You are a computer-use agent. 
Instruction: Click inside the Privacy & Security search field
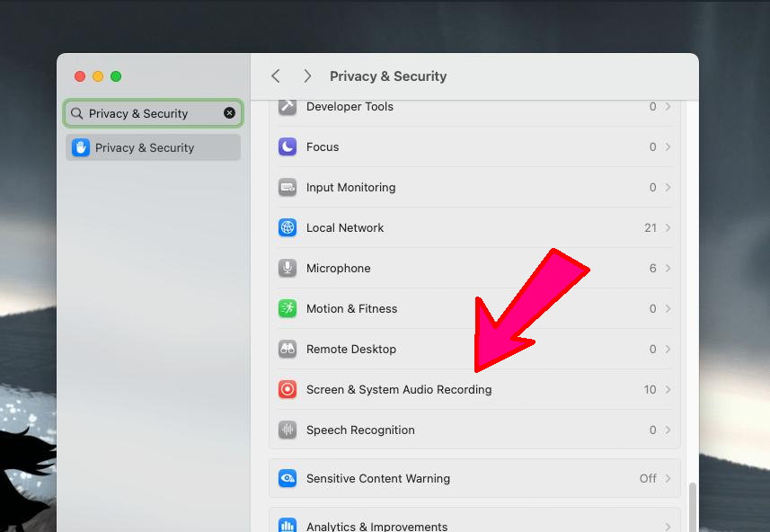[154, 113]
